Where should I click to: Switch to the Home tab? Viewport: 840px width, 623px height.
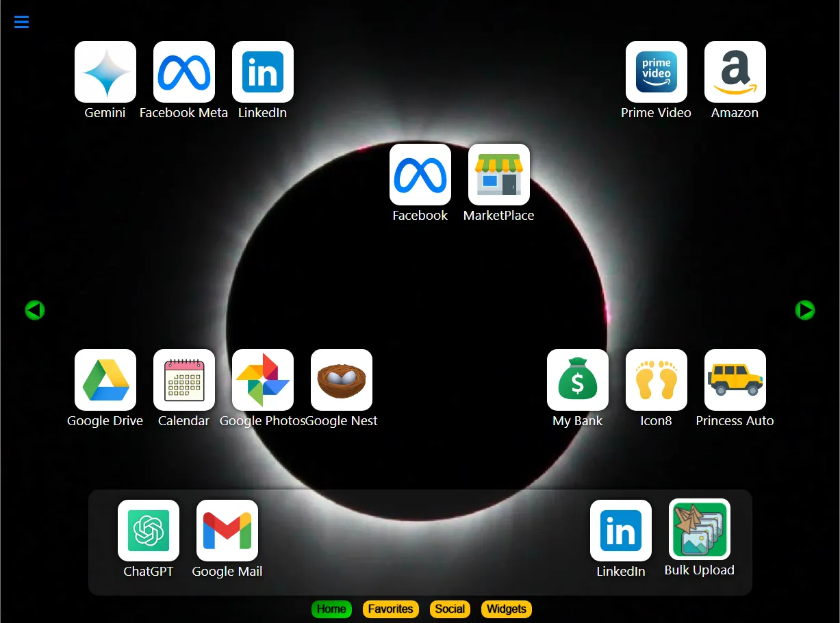pyautogui.click(x=331, y=609)
